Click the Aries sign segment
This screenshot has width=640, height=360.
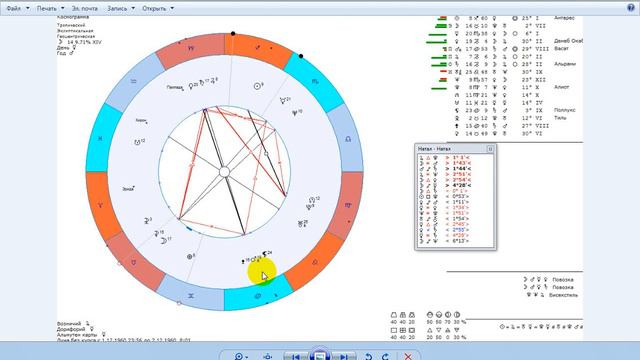coord(100,205)
